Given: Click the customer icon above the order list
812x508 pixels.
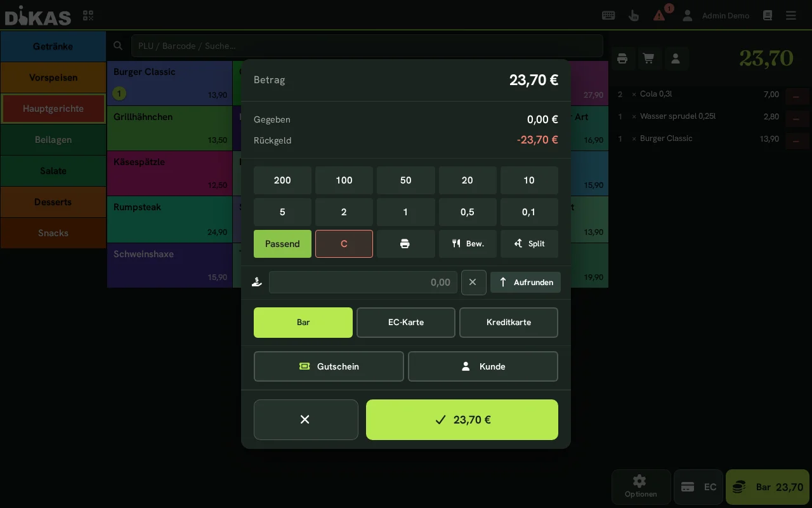Looking at the screenshot, I should [x=676, y=58].
